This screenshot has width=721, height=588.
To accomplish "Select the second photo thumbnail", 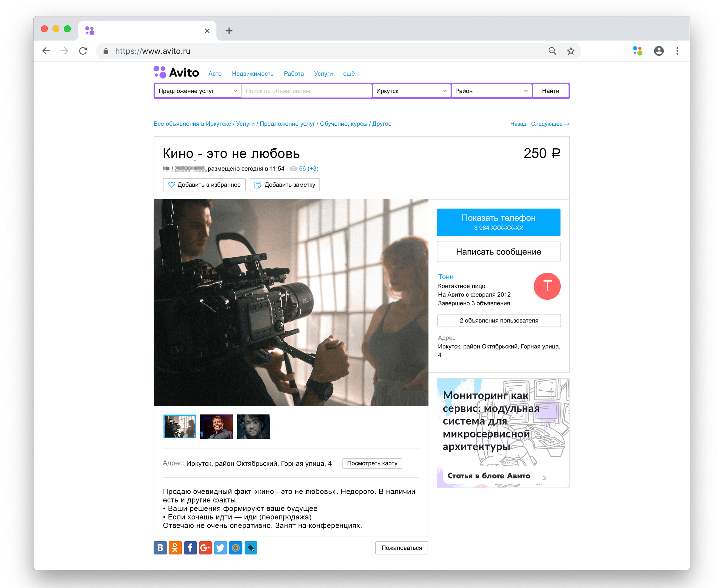I will click(x=216, y=426).
